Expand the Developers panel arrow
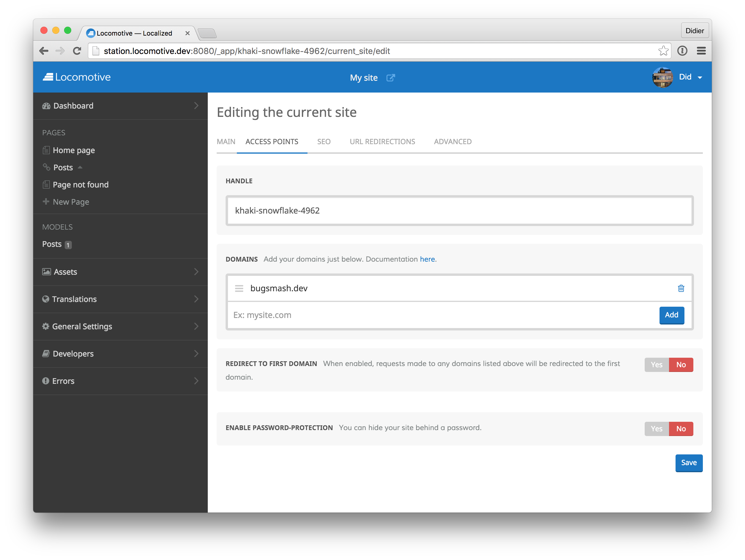Screen dimensions: 745x560 pyautogui.click(x=196, y=354)
